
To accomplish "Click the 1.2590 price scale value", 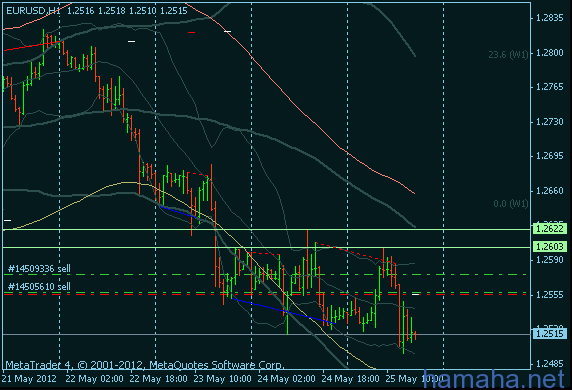I will pos(550,260).
